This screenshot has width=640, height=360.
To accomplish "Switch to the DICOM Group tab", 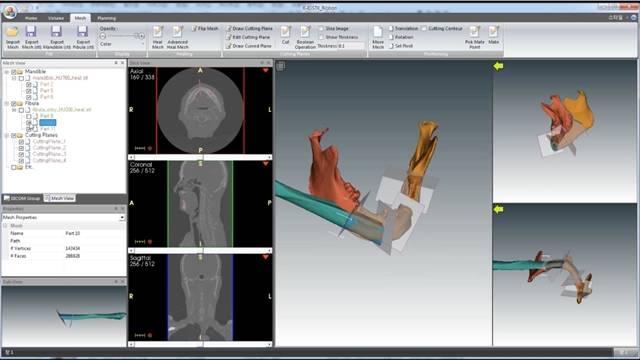I will click(x=22, y=198).
